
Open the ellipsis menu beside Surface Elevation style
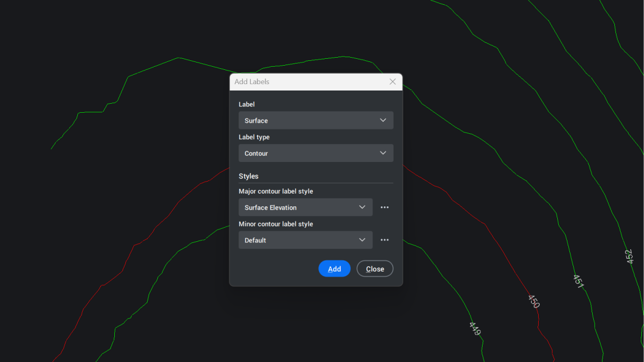point(385,207)
